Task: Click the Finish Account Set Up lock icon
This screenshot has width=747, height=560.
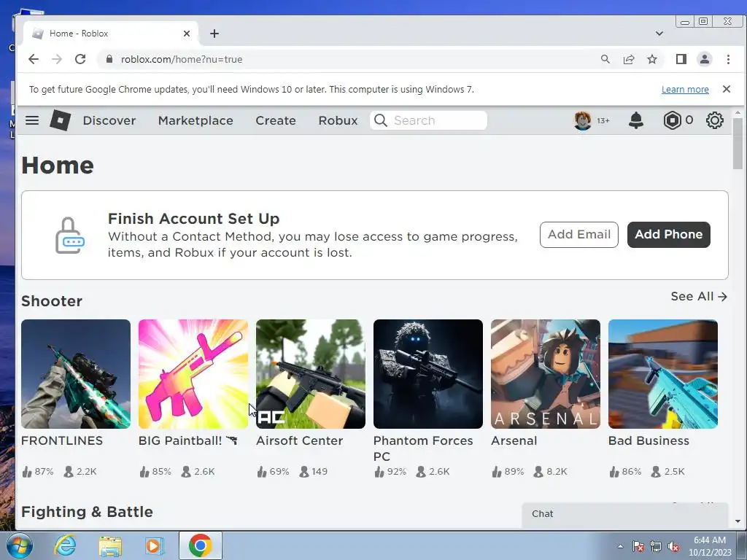Action: click(69, 236)
